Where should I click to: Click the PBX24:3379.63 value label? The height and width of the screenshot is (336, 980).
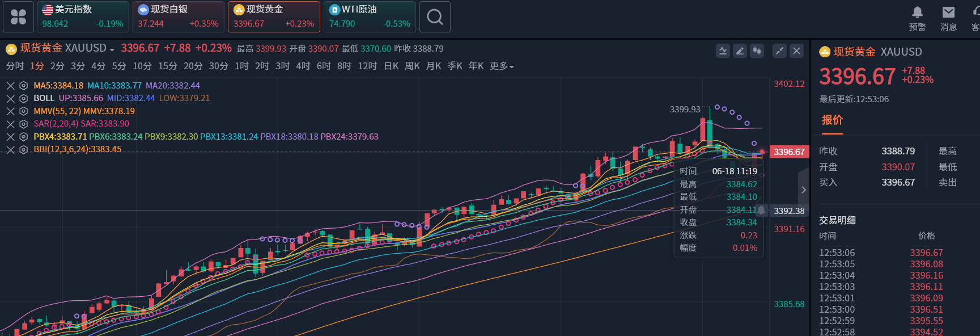point(349,137)
